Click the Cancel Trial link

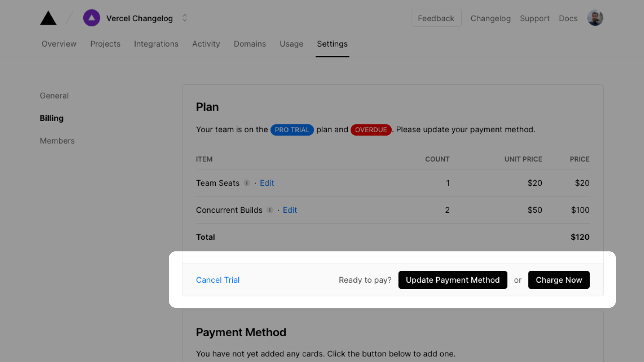point(218,280)
